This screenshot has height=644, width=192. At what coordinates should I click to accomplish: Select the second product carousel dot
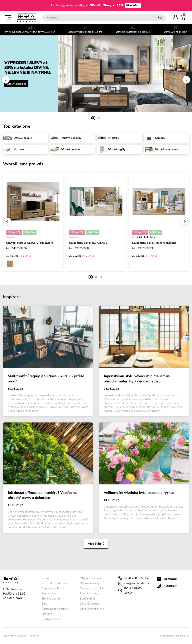pos(96,277)
